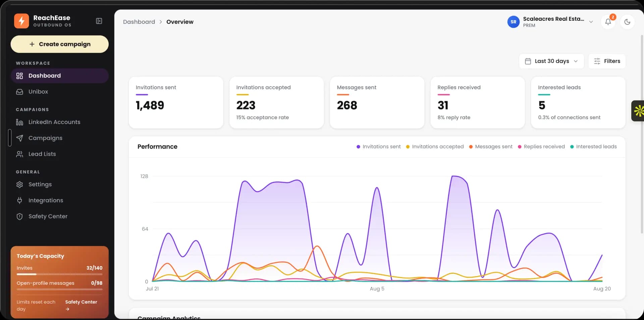Go to Dashboard in the breadcrumb

pos(139,22)
